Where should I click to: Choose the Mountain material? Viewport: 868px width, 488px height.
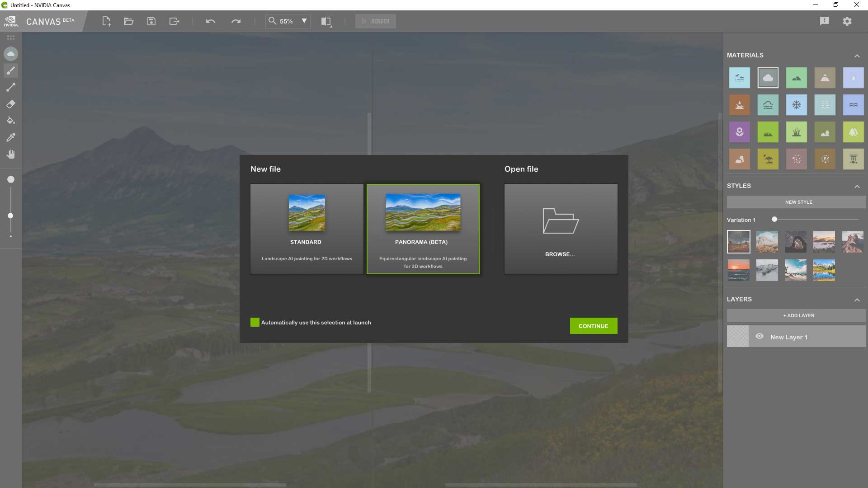point(825,78)
